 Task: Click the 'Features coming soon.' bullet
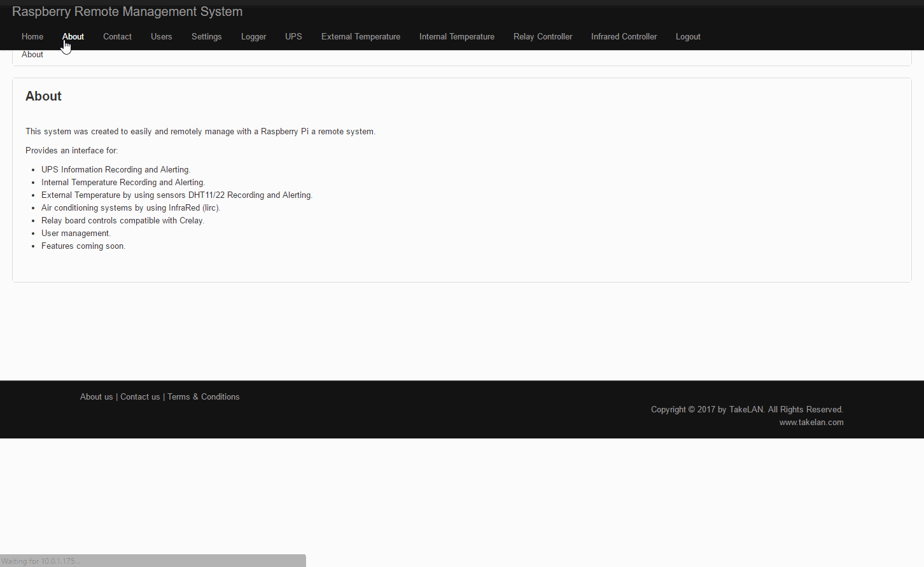pyautogui.click(x=83, y=246)
